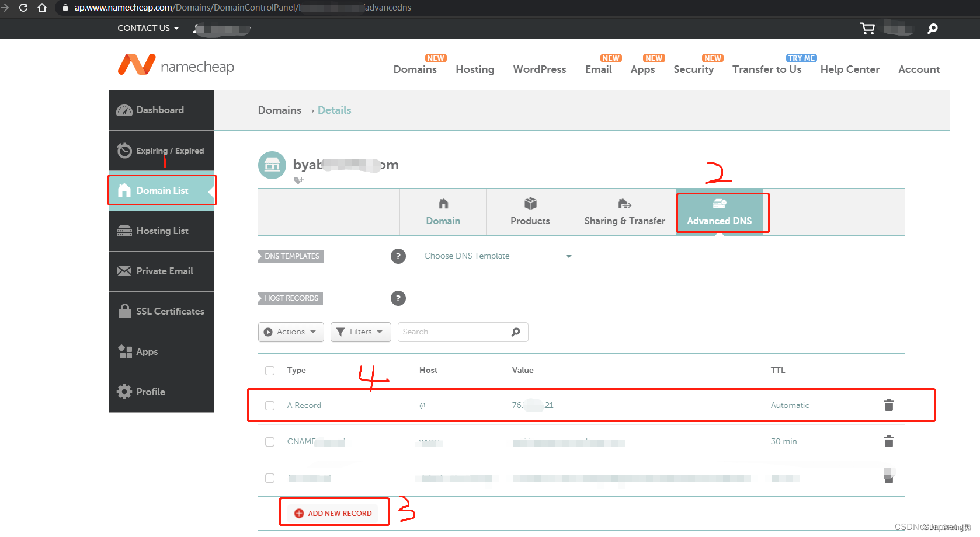This screenshot has height=537, width=980.
Task: Click the tag icon under domain name
Action: [x=298, y=180]
